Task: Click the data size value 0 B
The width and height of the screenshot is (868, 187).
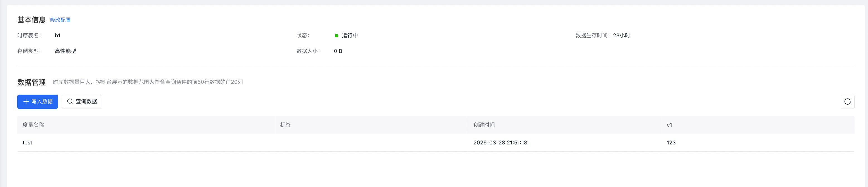Action: pyautogui.click(x=338, y=51)
